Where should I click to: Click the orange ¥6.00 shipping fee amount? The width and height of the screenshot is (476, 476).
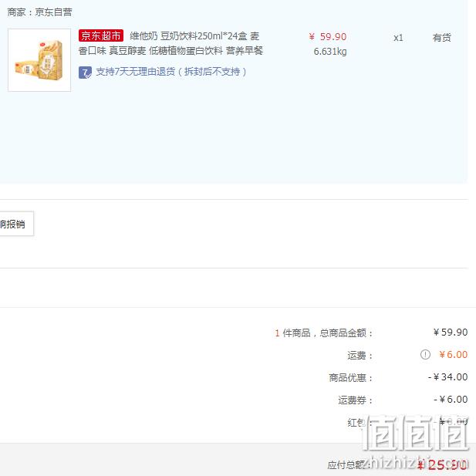pos(453,355)
